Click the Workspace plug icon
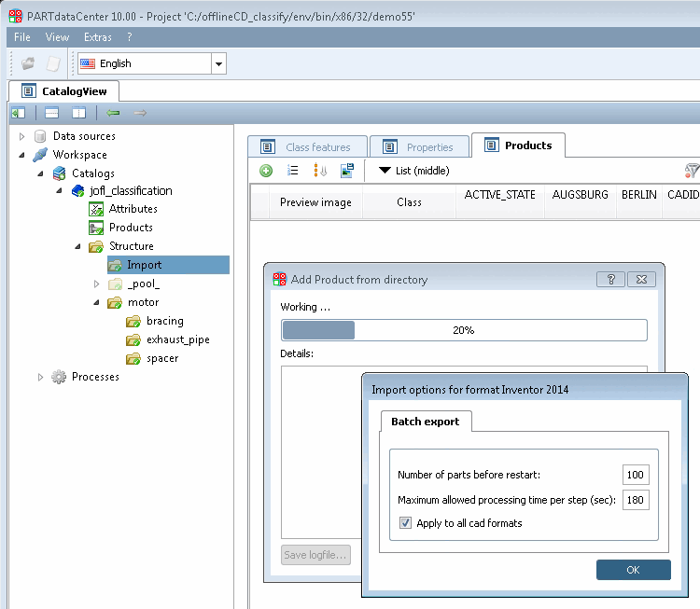The width and height of the screenshot is (700, 609). [40, 155]
